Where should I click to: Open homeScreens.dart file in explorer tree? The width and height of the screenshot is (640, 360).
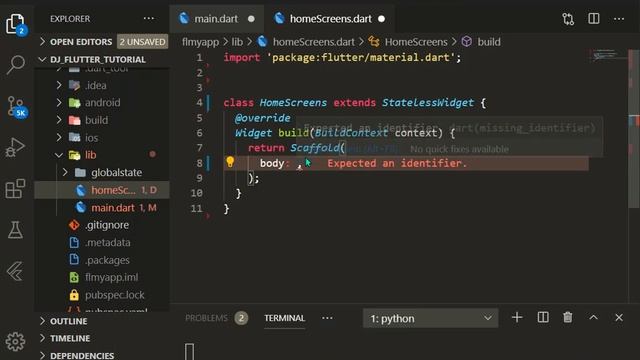pyautogui.click(x=102, y=190)
